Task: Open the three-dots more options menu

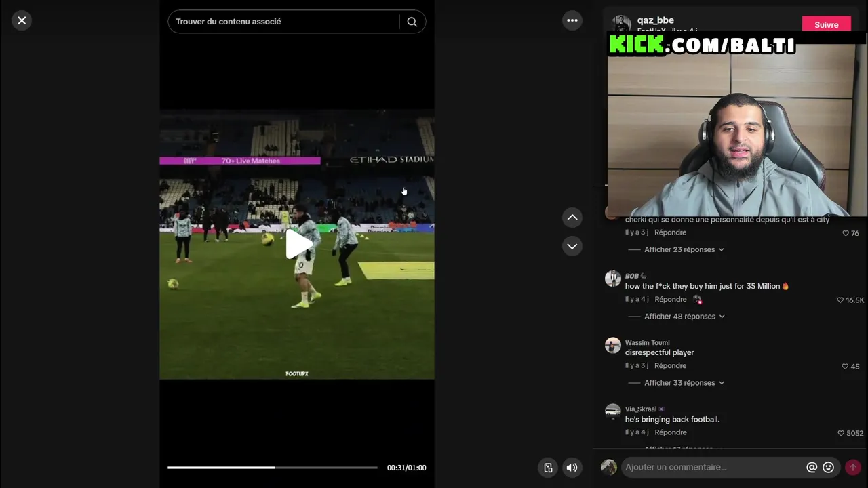Action: [x=572, y=20]
